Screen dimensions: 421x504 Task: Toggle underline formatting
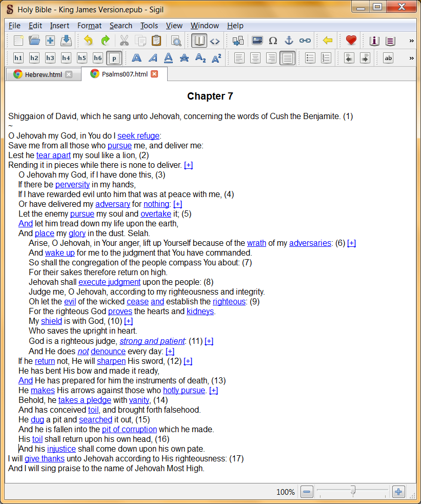coord(168,58)
